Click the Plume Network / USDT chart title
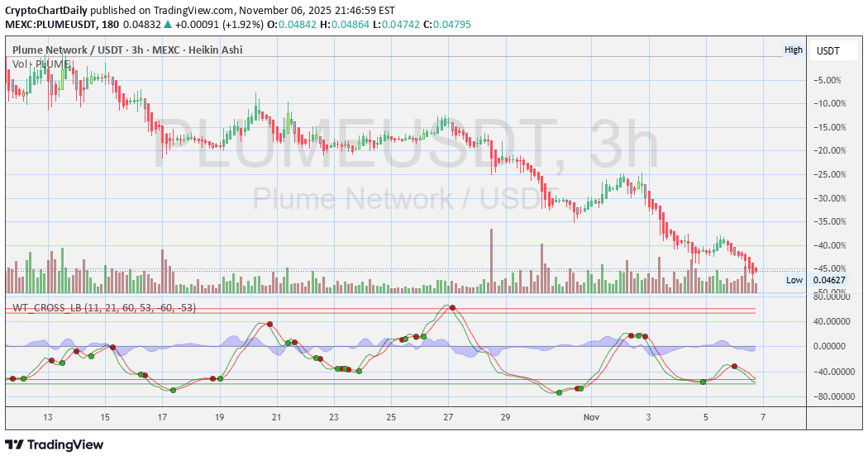 pos(127,50)
